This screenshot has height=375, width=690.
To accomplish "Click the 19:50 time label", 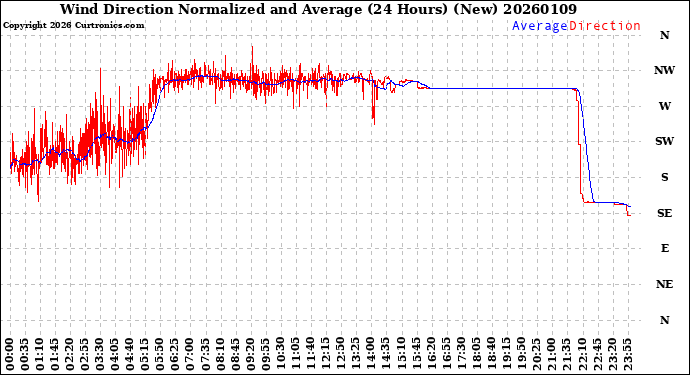I will tap(521, 355).
